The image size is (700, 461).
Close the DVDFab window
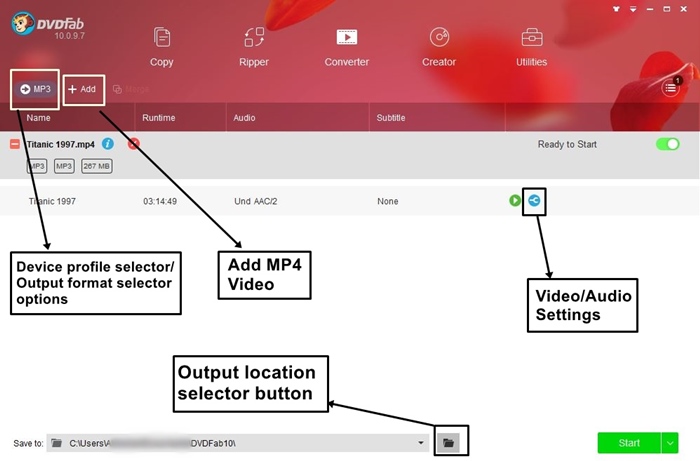click(x=683, y=9)
